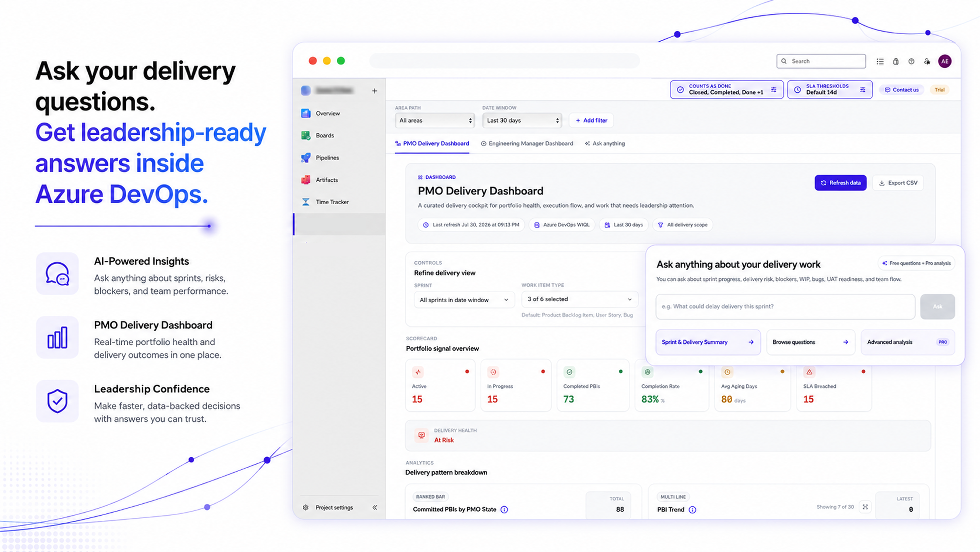Click the Contact us button
980x552 pixels.
pyautogui.click(x=901, y=90)
